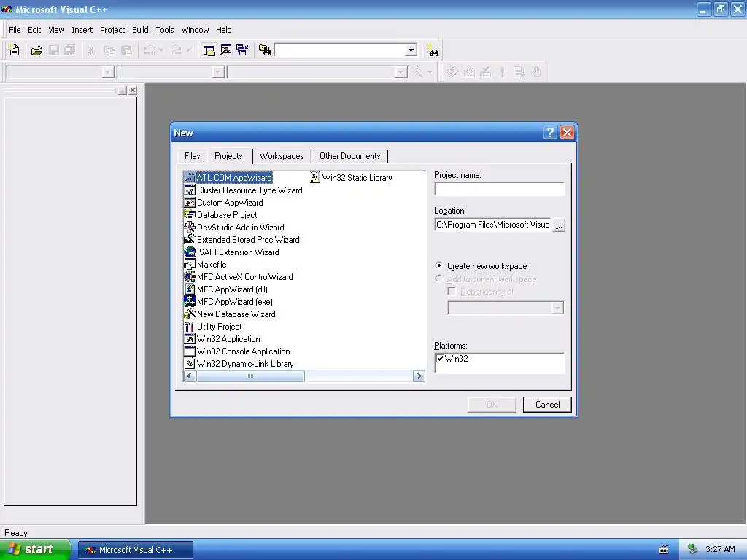Click the location browse (...) button

(559, 225)
